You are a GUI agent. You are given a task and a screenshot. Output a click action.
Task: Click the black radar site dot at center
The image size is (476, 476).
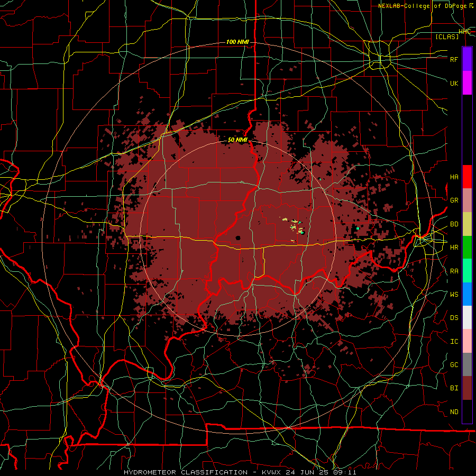tap(238, 237)
